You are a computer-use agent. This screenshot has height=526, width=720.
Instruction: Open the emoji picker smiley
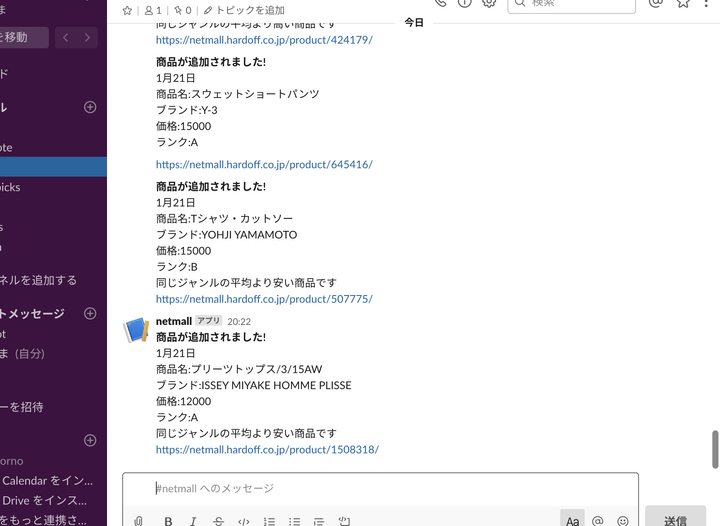click(623, 520)
